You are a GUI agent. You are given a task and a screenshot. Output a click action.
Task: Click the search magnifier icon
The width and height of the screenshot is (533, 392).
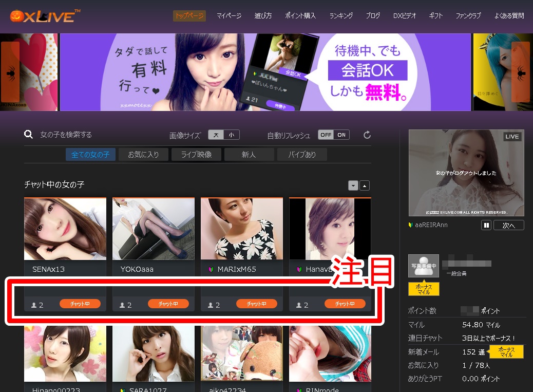pyautogui.click(x=29, y=135)
